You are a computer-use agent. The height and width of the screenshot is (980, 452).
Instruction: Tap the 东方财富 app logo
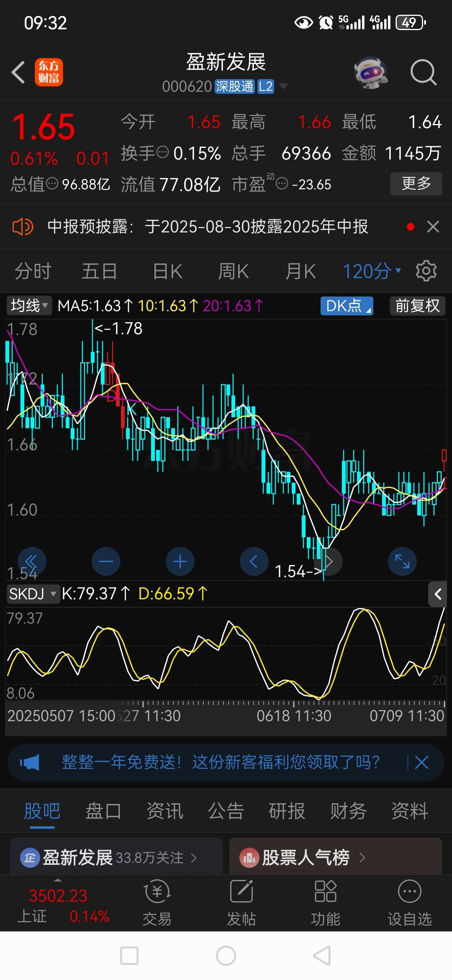pyautogui.click(x=49, y=72)
